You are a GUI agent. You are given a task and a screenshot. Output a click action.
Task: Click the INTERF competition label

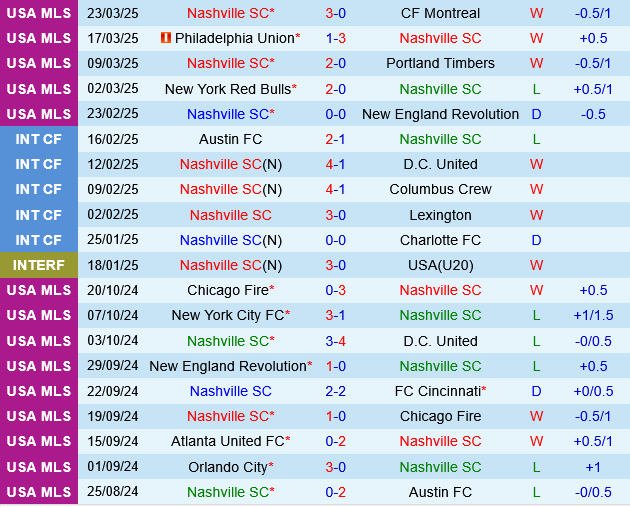[39, 265]
